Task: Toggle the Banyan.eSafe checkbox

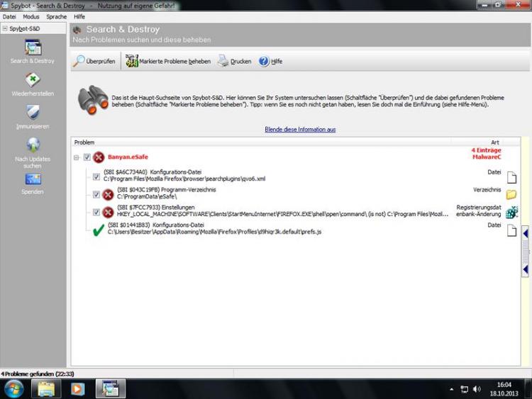Action: tap(87, 157)
